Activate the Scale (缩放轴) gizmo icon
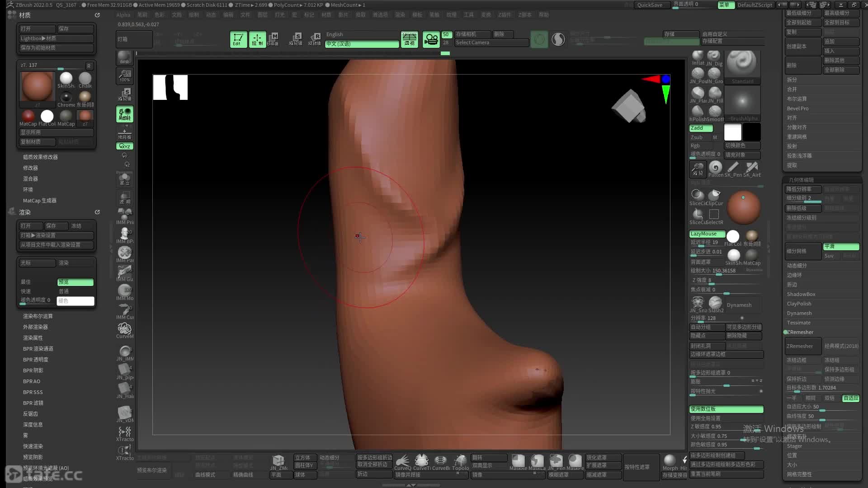This screenshot has width=868, height=488. (296, 39)
